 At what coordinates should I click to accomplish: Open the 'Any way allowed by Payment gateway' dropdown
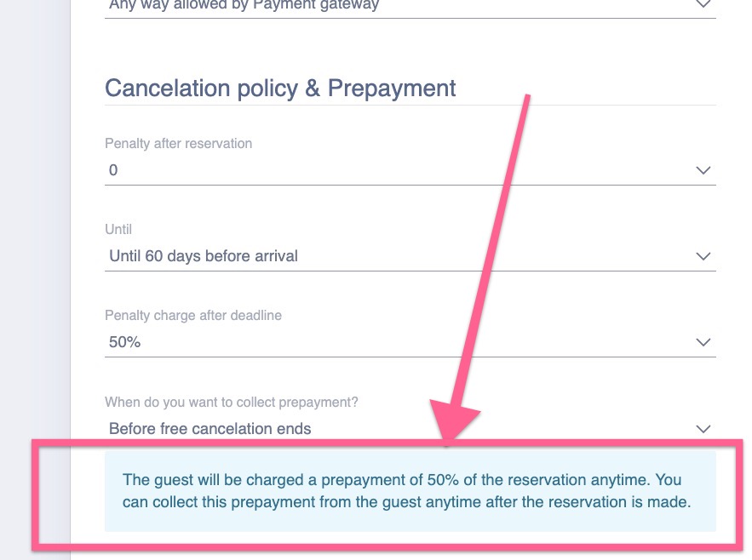(x=244, y=5)
